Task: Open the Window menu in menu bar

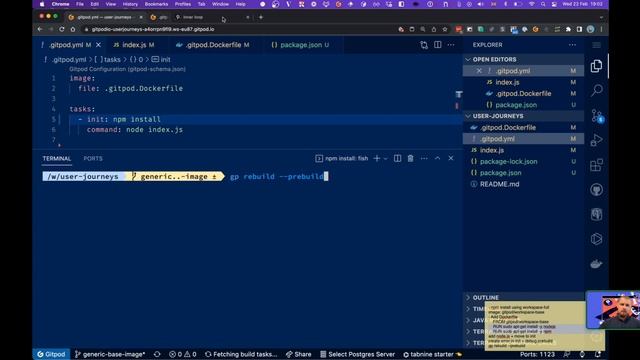Action: click(x=220, y=4)
